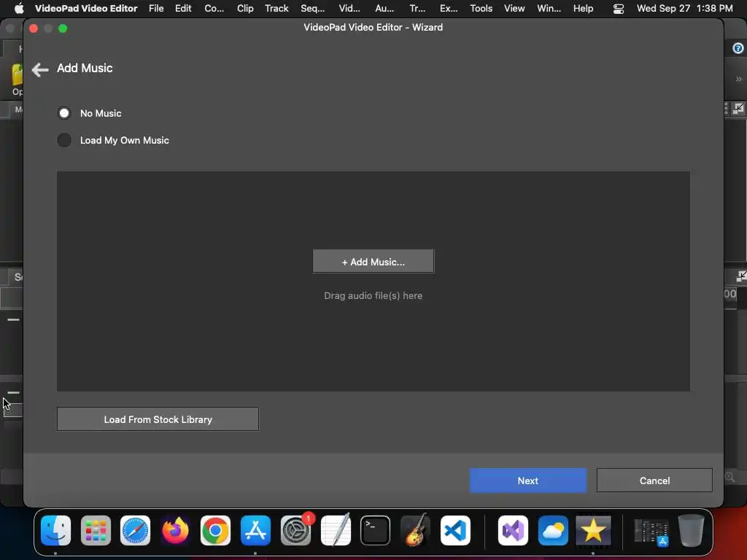Click the Drag audio file(s) here text
Screen dimensions: 747x560
[373, 296]
